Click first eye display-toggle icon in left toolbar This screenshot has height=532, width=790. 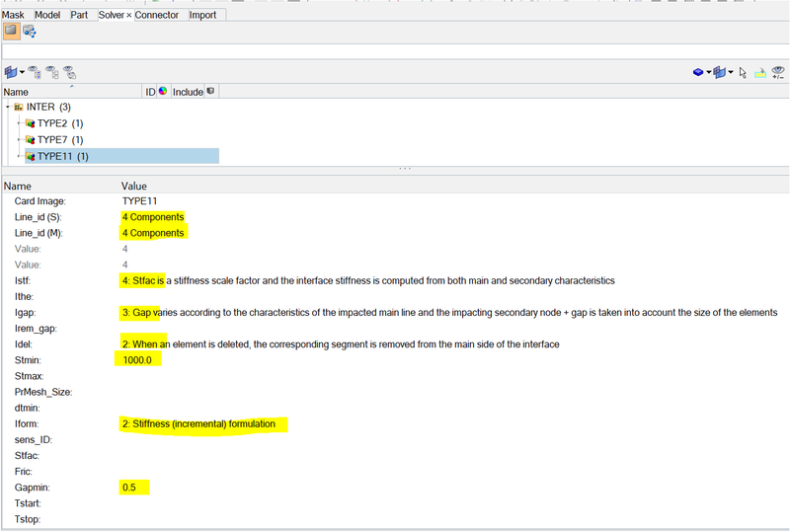[35, 73]
